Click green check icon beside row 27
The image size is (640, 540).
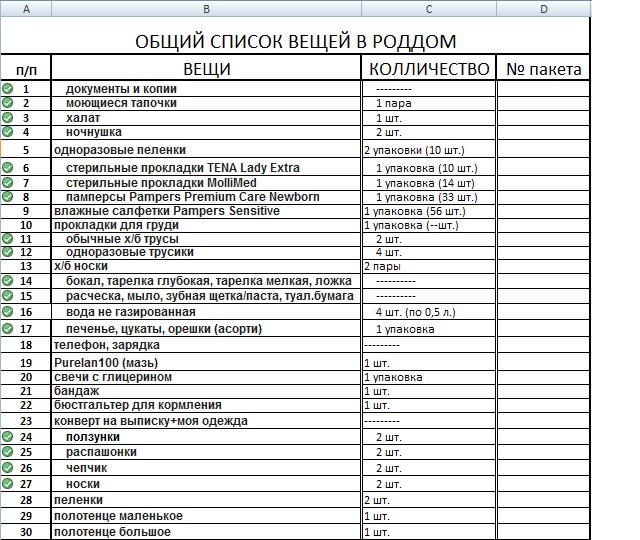[7, 484]
